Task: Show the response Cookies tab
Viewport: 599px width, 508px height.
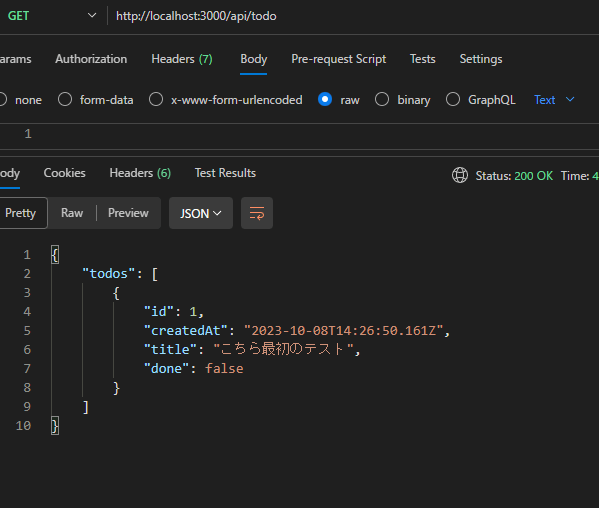Action: coord(65,173)
